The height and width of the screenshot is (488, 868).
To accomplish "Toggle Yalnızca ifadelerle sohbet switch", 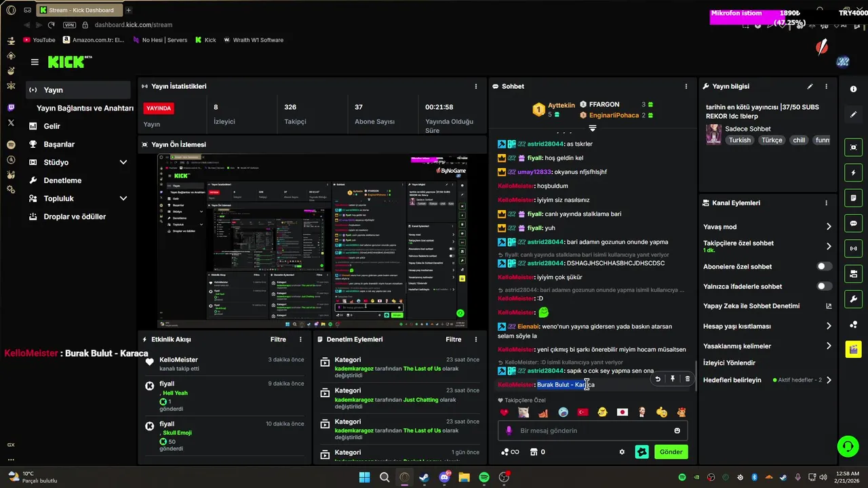I will (825, 287).
